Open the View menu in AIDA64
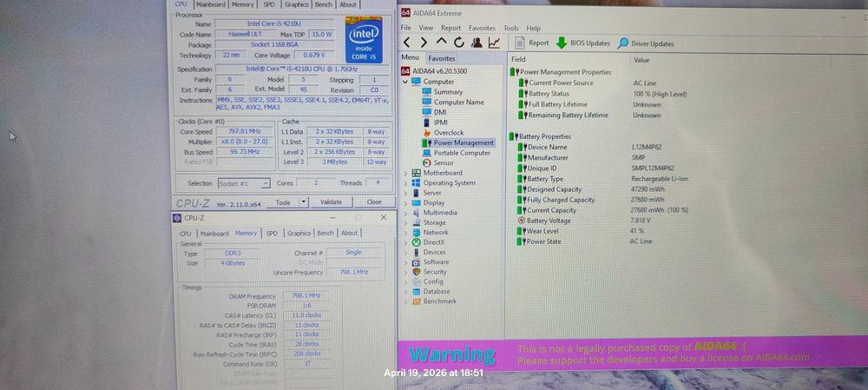Viewport: 868px width, 390px height. click(x=425, y=28)
